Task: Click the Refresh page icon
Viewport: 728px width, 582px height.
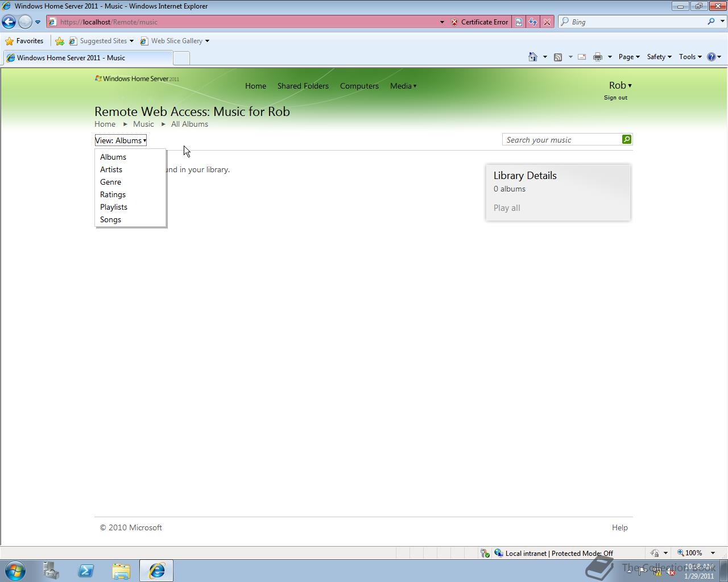Action: tap(533, 22)
